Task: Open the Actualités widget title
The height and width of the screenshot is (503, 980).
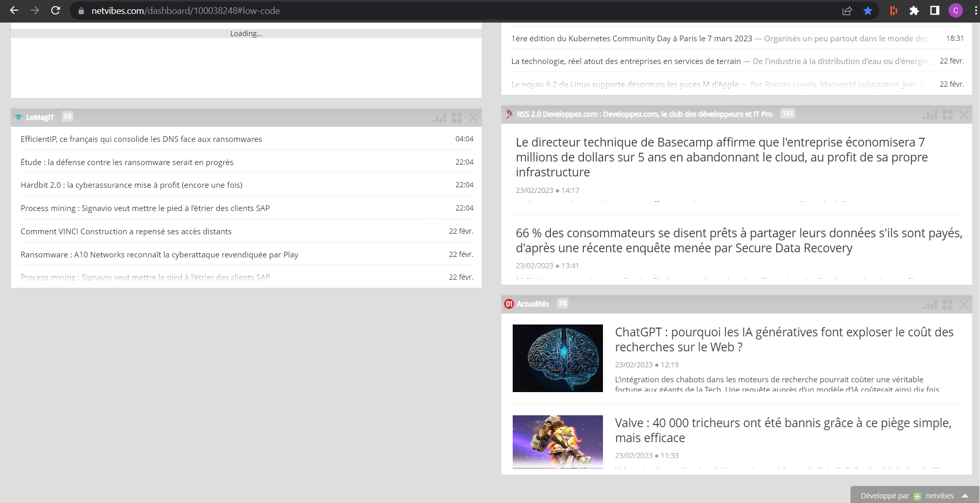Action: point(533,304)
